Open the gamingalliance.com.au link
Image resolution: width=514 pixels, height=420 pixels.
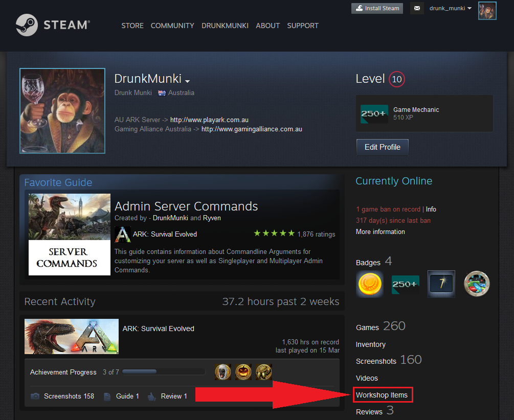(252, 129)
